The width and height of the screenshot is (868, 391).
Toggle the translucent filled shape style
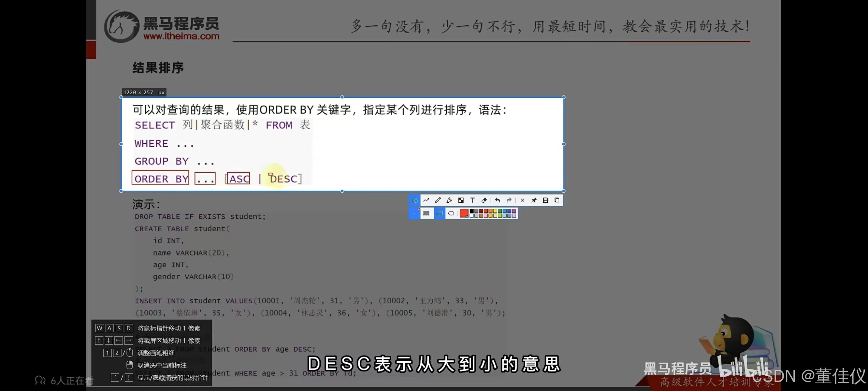point(426,213)
